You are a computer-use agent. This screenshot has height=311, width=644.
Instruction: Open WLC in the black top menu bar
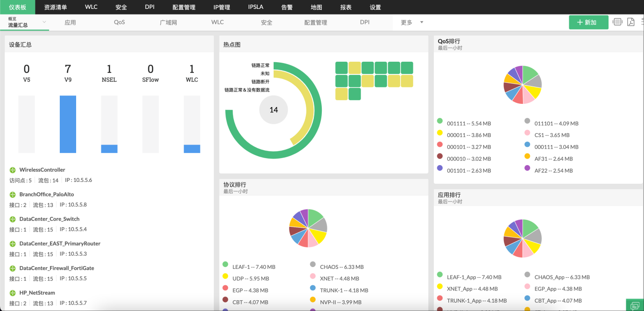coord(92,7)
